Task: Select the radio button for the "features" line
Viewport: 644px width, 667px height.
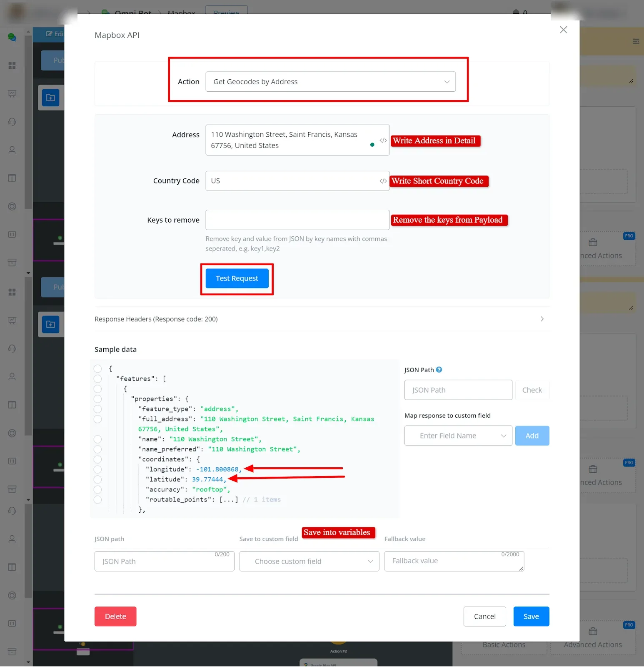Action: pyautogui.click(x=98, y=379)
